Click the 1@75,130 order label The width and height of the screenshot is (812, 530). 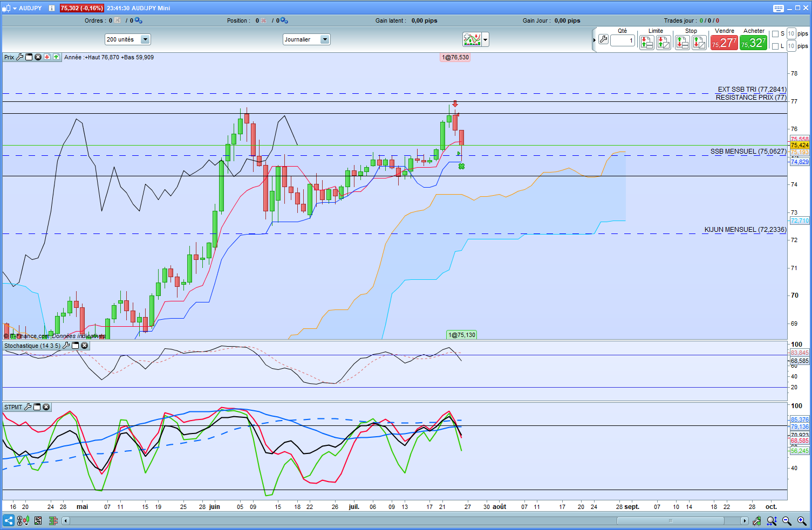462,335
